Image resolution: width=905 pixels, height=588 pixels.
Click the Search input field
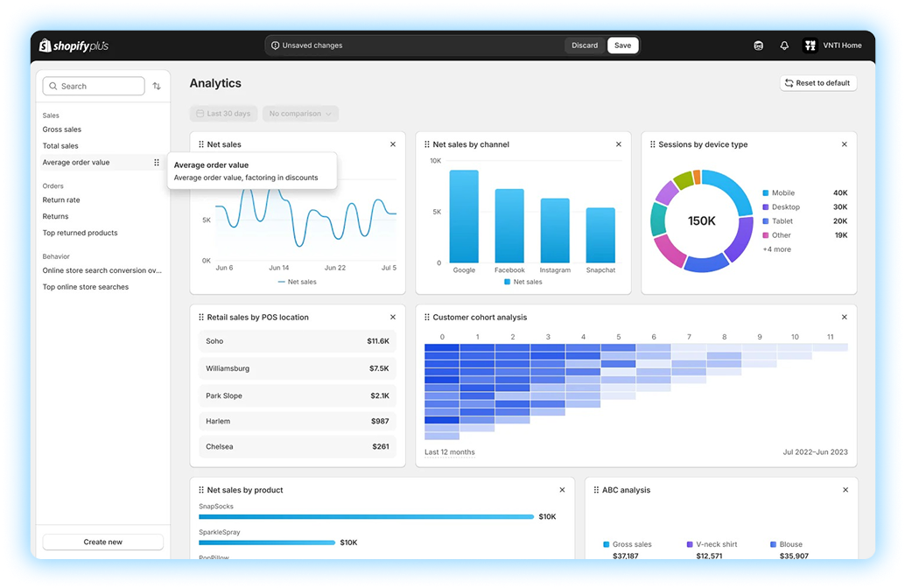[x=94, y=87]
